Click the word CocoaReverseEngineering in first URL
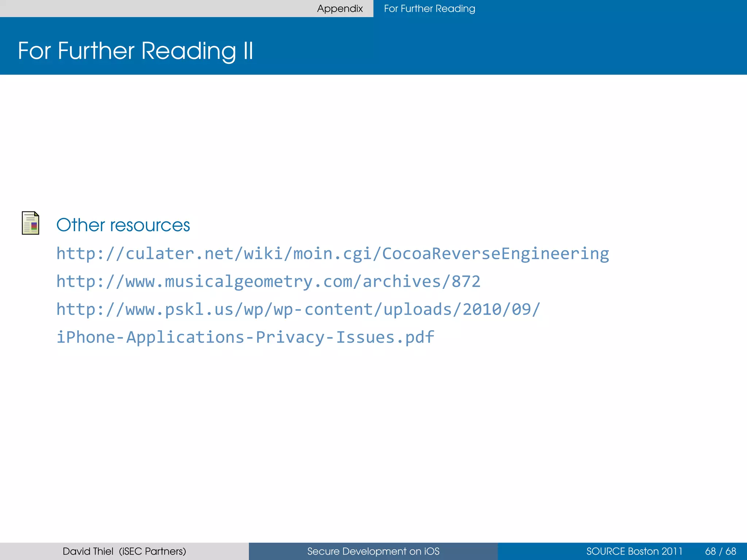The image size is (747, 560). click(x=495, y=253)
